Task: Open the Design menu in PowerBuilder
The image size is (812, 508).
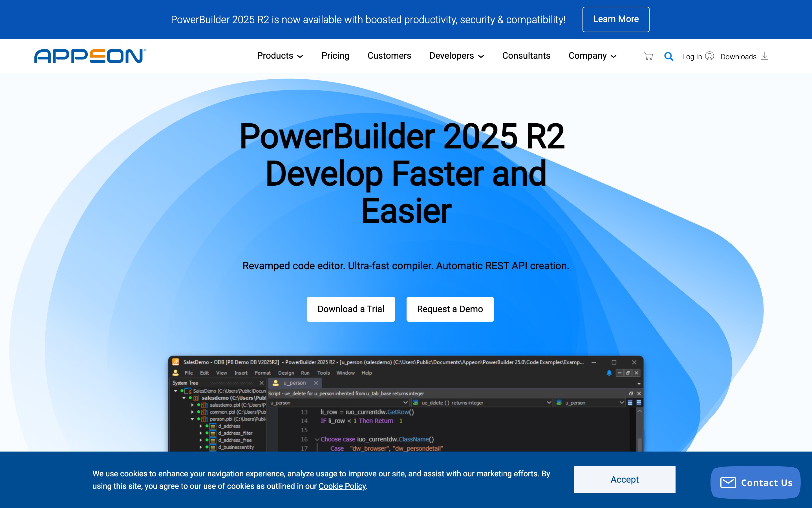Action: coord(286,373)
